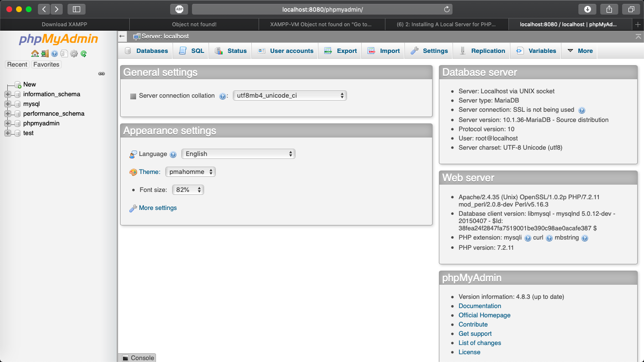644x362 pixels.
Task: Open Safari downloads icon
Action: pos(587,9)
